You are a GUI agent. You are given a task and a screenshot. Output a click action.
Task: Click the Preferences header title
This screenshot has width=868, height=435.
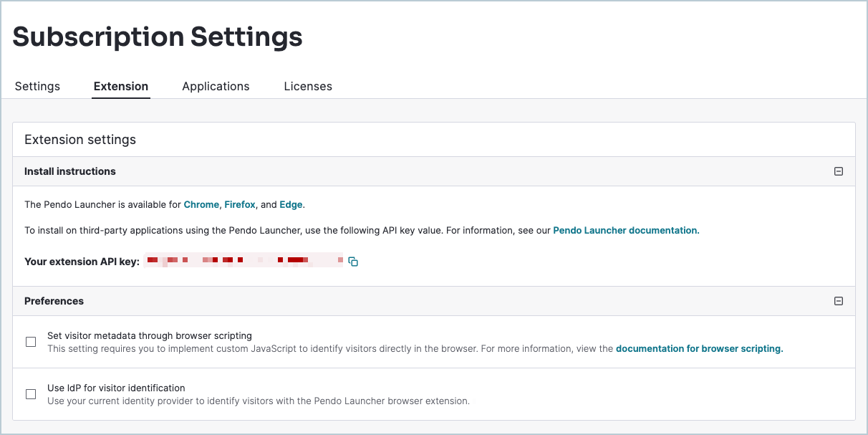(x=54, y=302)
